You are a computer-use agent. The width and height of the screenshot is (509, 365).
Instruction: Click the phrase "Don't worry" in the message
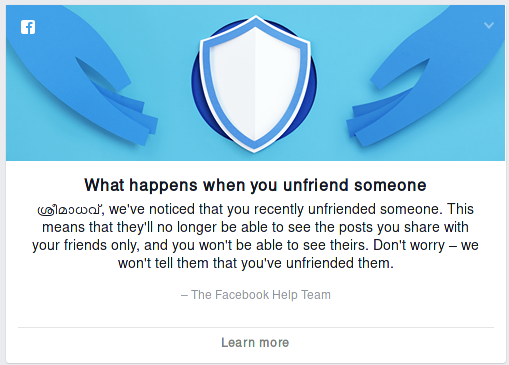(409, 245)
